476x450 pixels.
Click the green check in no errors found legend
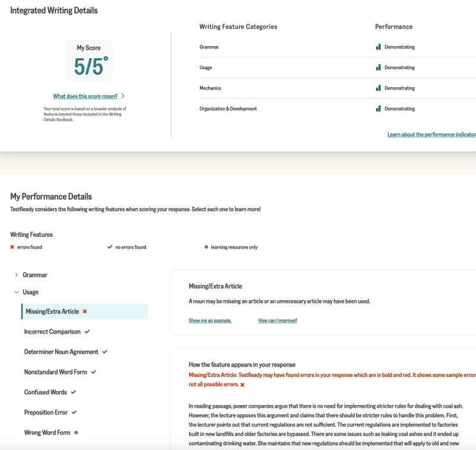click(x=110, y=247)
